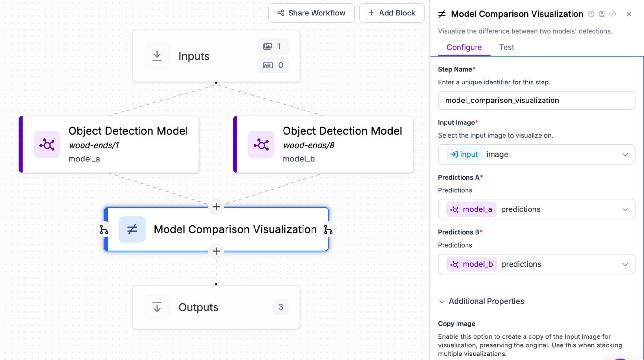Select the wood-ends/8 model_b block icon
This screenshot has width=644, height=360.
[261, 144]
